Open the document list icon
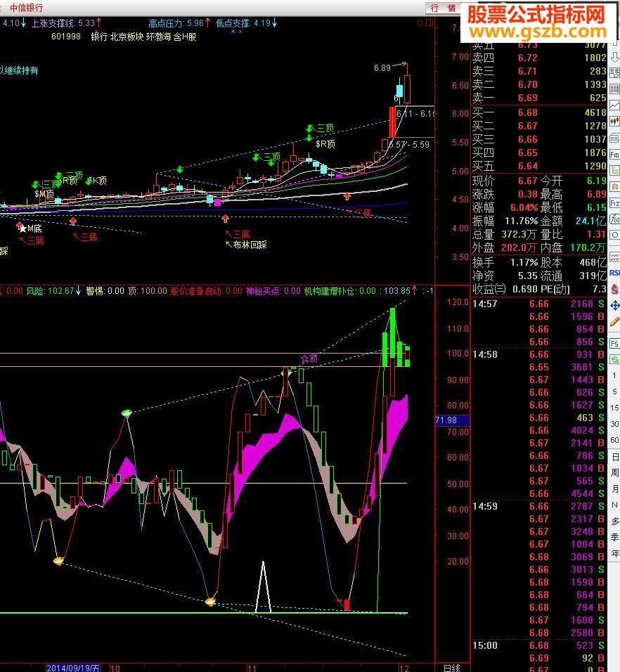The image size is (620, 672). 615,138
